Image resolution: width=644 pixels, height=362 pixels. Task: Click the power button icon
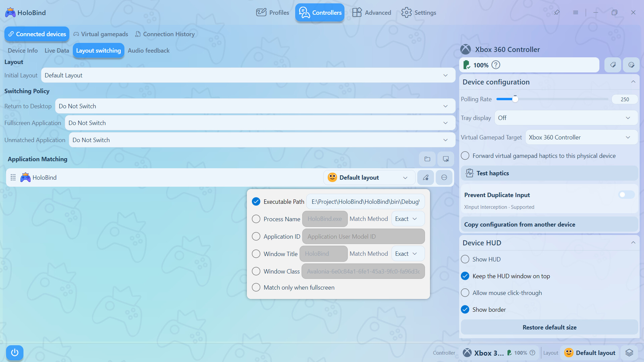(x=14, y=353)
